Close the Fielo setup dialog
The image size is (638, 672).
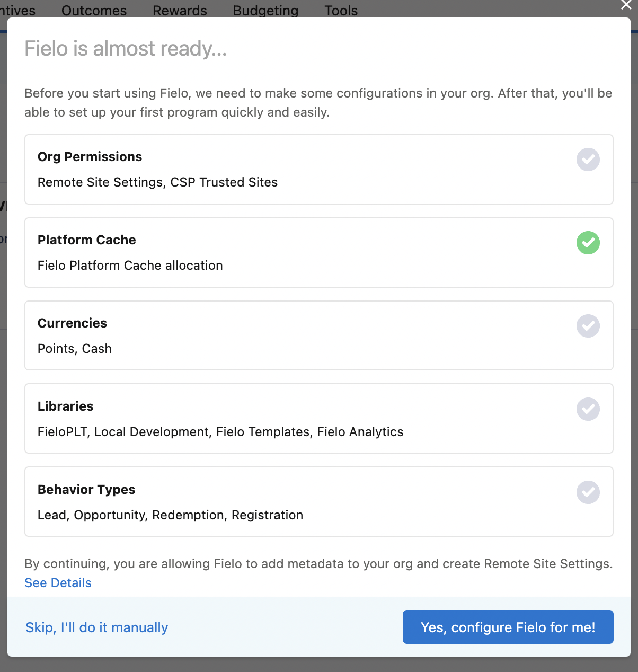[x=626, y=5]
